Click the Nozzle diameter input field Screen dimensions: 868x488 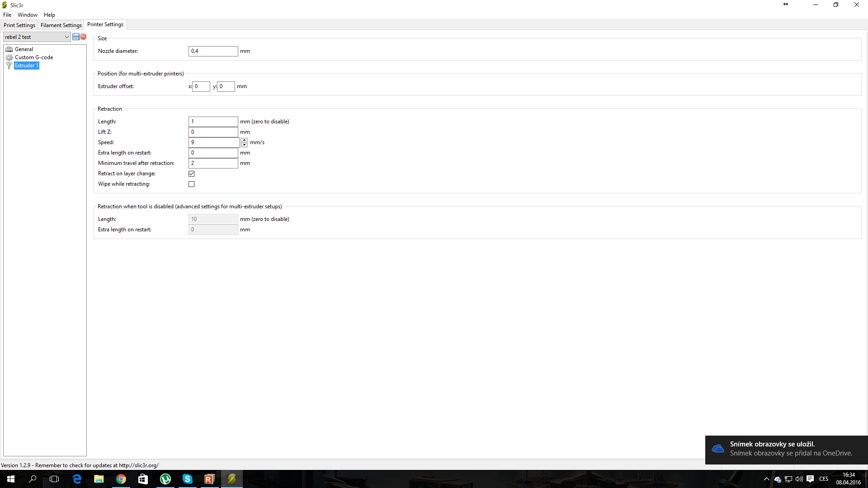point(213,51)
